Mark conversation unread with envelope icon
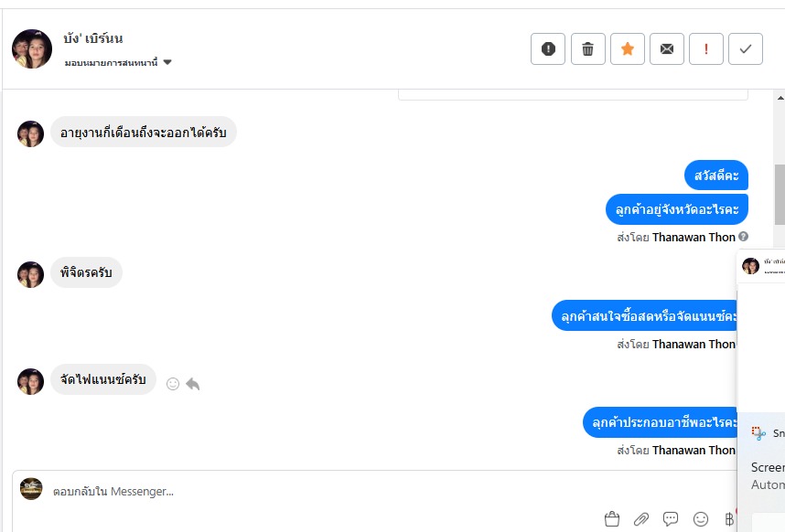 point(667,49)
